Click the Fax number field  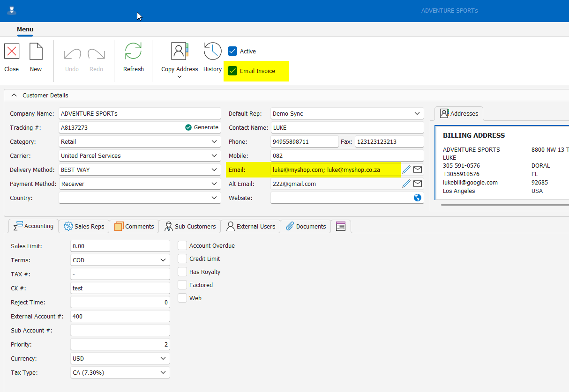click(389, 141)
